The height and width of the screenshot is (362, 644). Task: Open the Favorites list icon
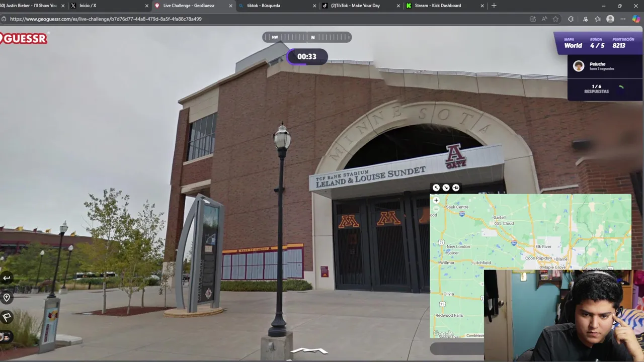pos(597,19)
